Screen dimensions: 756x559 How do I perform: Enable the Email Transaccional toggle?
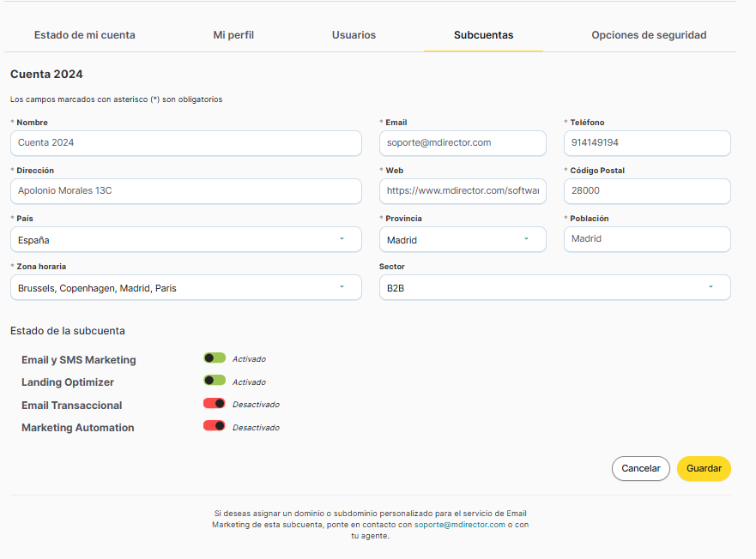(215, 404)
